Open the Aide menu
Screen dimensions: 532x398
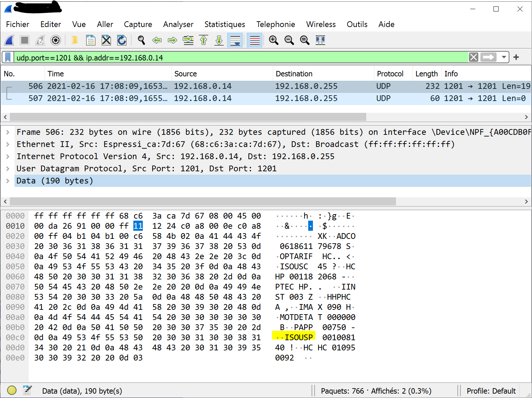click(386, 24)
